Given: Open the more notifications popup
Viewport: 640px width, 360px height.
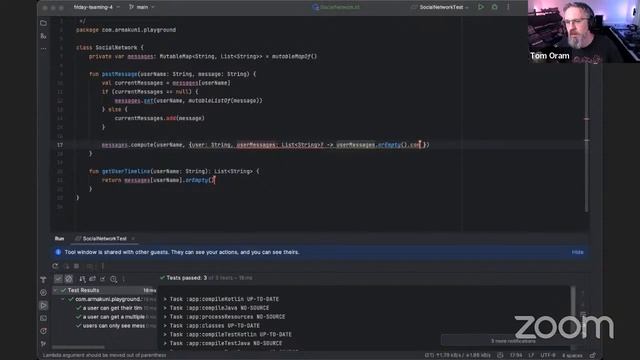Looking at the screenshot, I should coord(513,341).
